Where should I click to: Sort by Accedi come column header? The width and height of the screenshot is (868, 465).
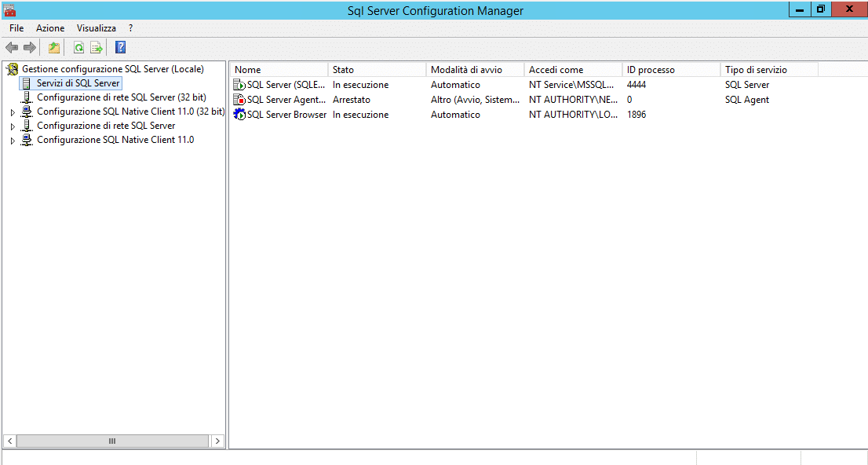point(573,70)
